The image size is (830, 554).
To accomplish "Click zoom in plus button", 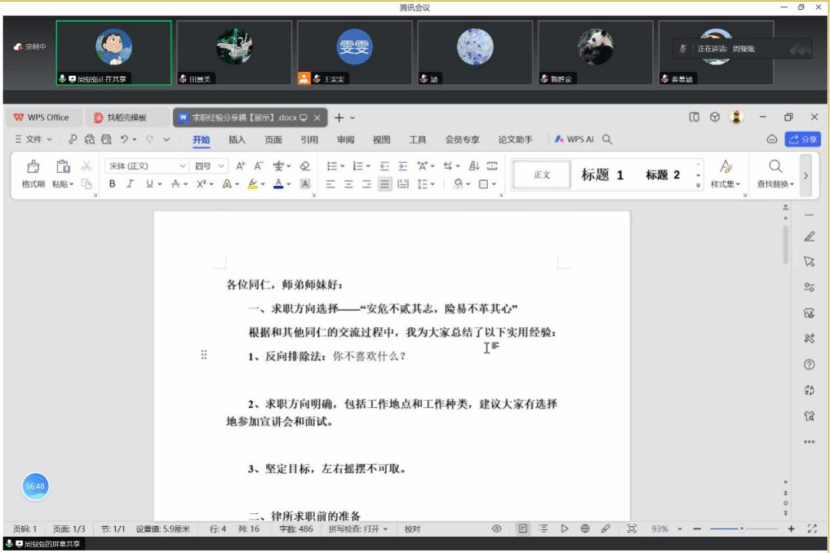I will (x=791, y=528).
